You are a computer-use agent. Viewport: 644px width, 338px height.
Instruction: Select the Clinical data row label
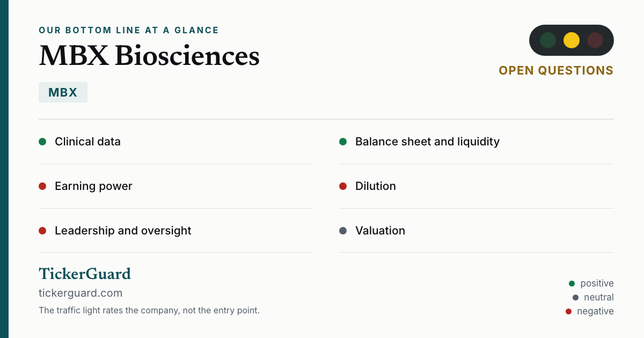(x=87, y=142)
